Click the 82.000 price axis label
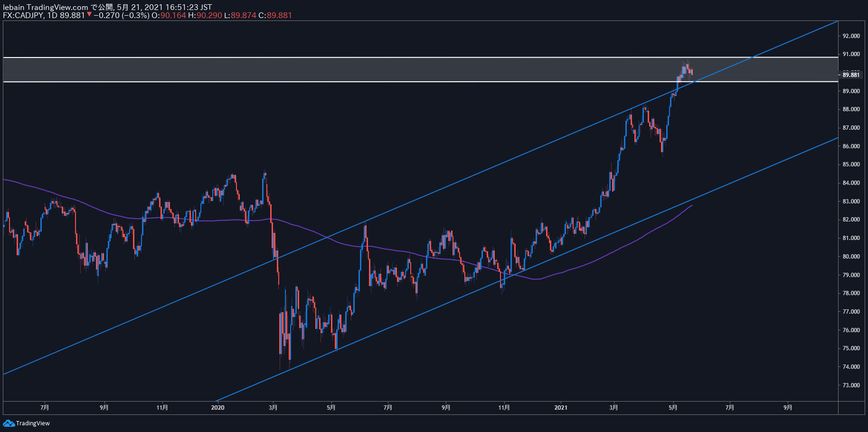The height and width of the screenshot is (432, 868). pos(851,220)
